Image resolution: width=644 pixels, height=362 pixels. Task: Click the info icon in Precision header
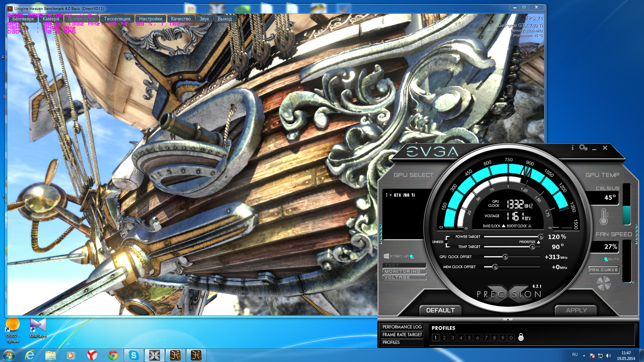573,147
